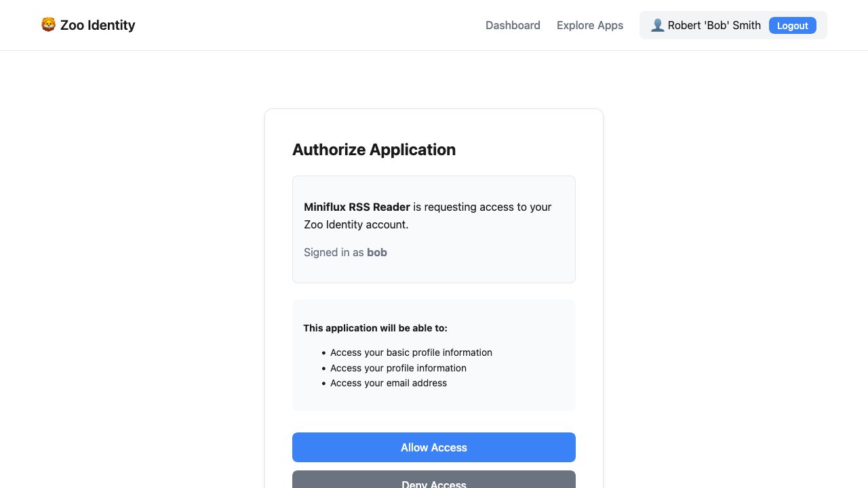Click the Deny Access button

click(x=433, y=483)
